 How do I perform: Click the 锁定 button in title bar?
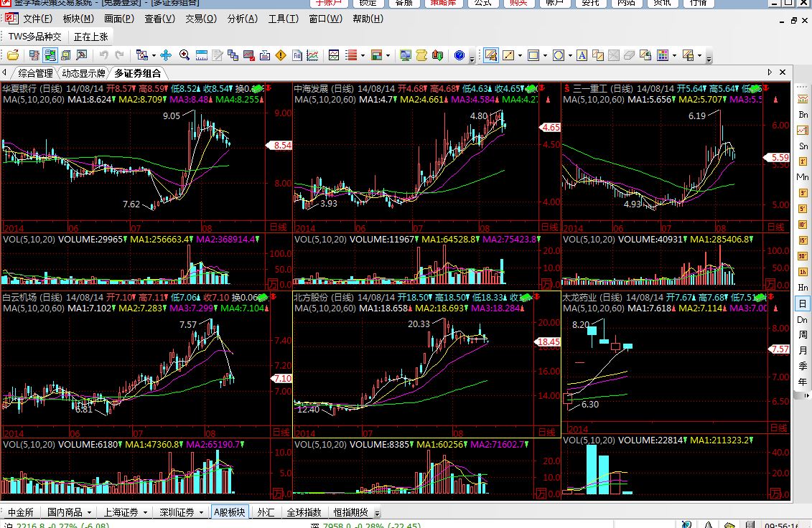coord(368,3)
